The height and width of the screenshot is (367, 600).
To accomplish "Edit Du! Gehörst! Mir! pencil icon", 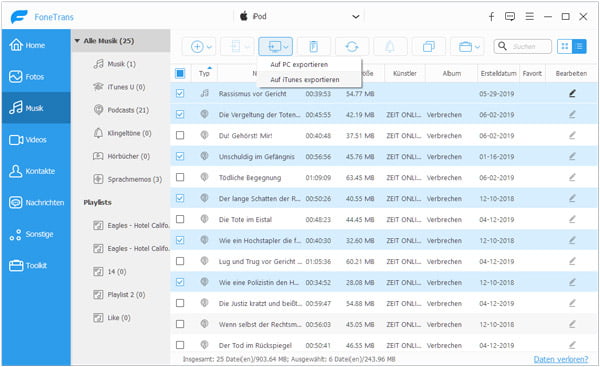I will pyautogui.click(x=572, y=135).
